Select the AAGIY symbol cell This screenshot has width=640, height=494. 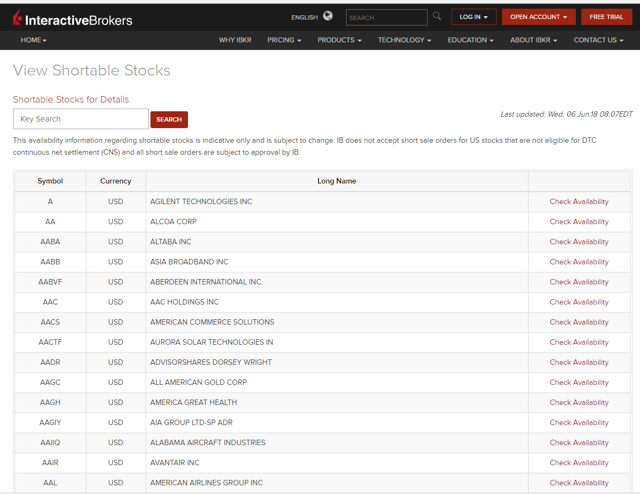[x=50, y=423]
